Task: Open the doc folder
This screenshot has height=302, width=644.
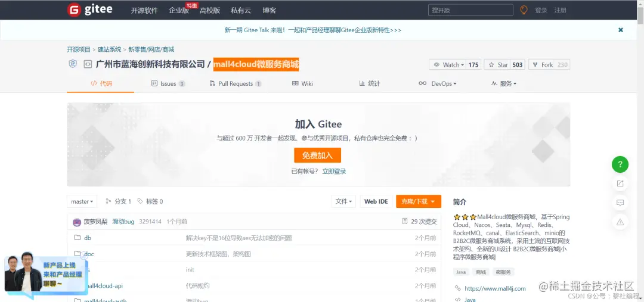Action: 89,254
